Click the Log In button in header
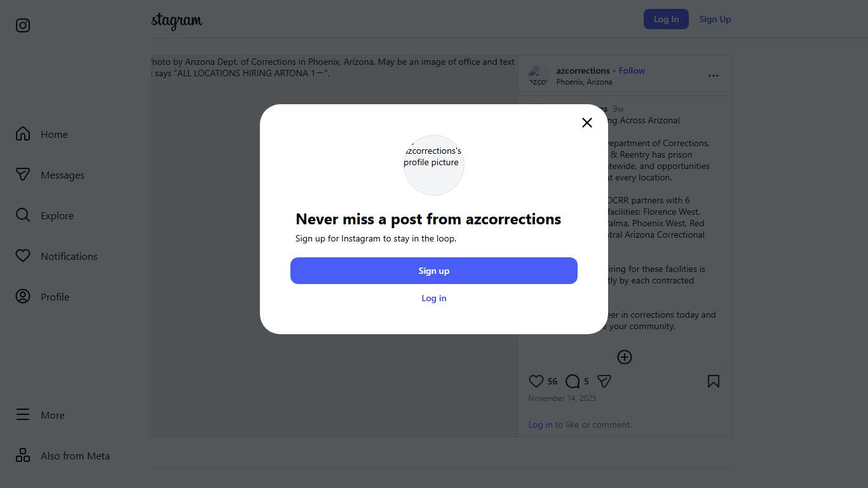This screenshot has width=868, height=488. tap(666, 19)
